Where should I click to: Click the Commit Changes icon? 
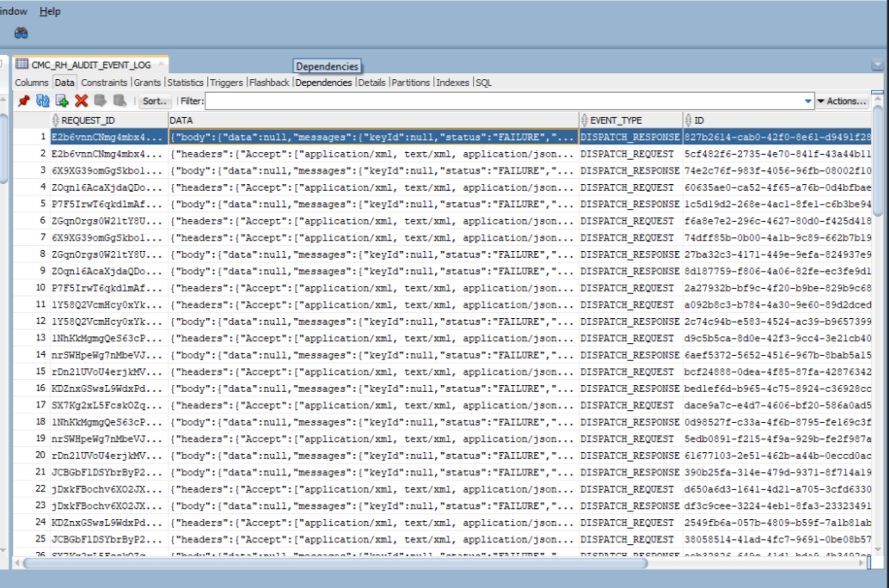coord(101,101)
